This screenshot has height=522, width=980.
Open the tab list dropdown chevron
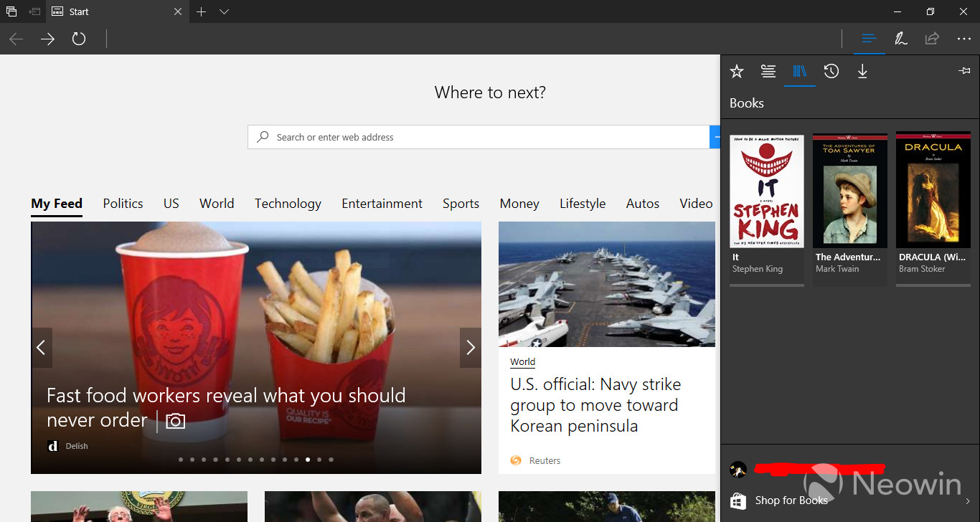coord(225,11)
